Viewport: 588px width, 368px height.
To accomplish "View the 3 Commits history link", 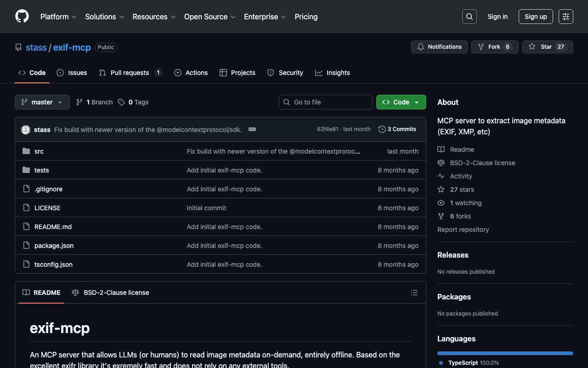I will pos(397,129).
